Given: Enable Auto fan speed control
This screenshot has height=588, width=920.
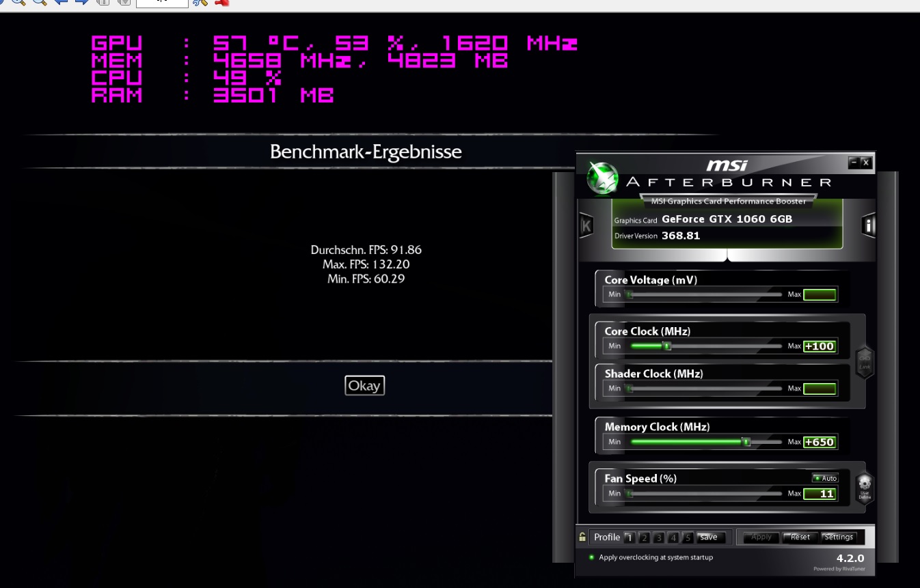Looking at the screenshot, I should 825,478.
